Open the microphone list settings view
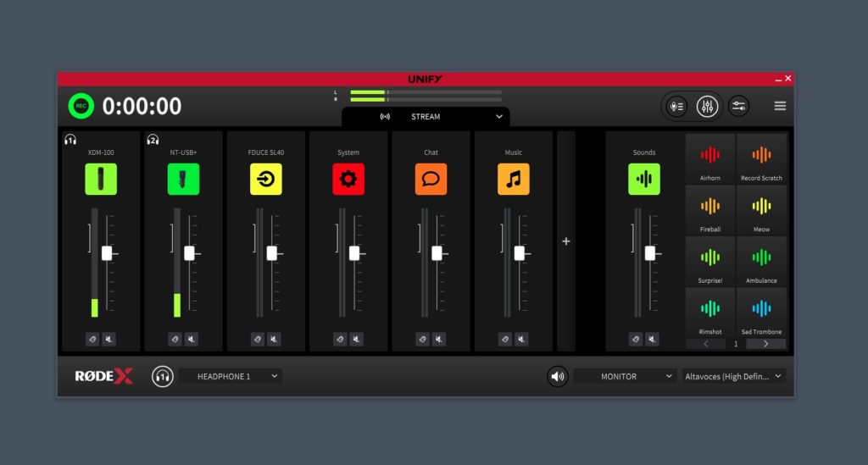868x465 pixels. 676,106
